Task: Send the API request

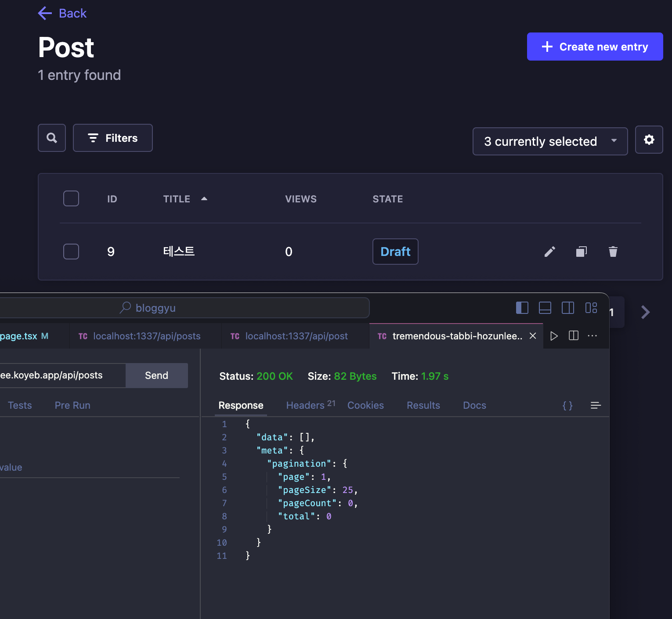Action: pyautogui.click(x=157, y=375)
